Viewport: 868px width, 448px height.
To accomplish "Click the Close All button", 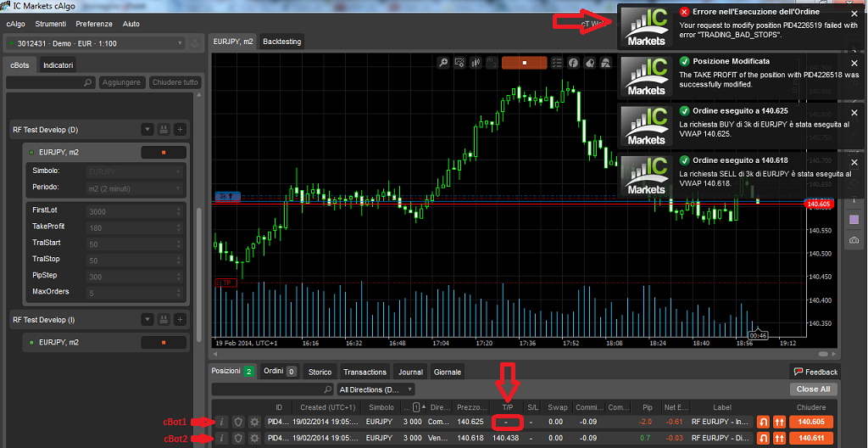I will [x=813, y=389].
